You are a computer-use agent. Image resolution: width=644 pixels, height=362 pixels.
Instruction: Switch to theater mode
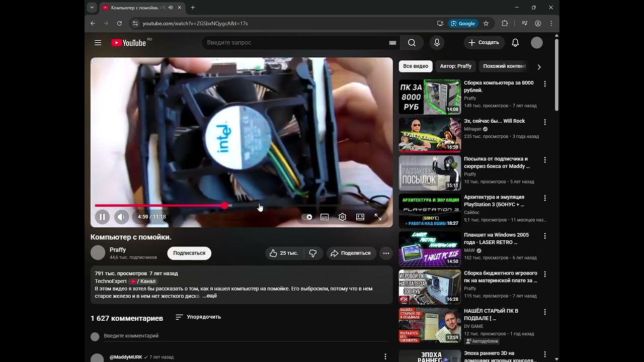[x=360, y=217]
